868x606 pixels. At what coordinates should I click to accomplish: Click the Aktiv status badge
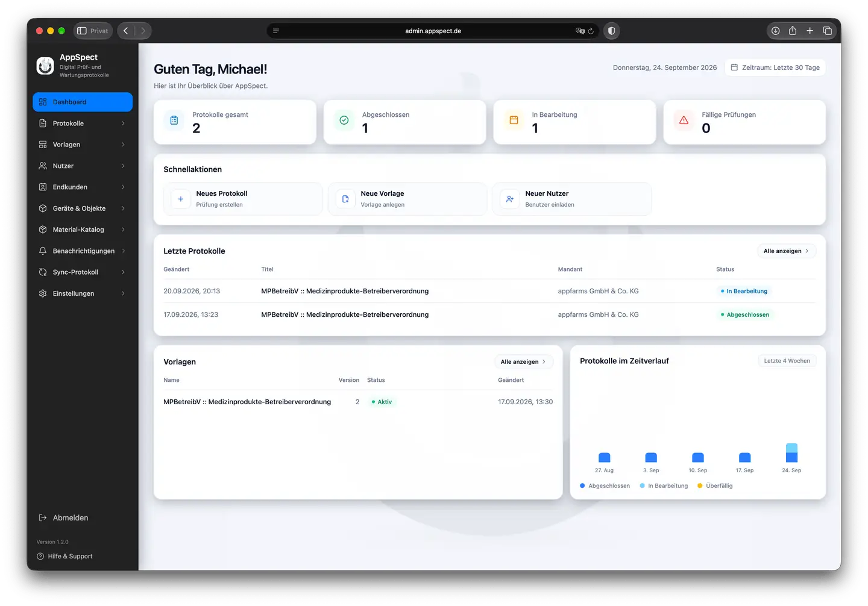tap(382, 402)
